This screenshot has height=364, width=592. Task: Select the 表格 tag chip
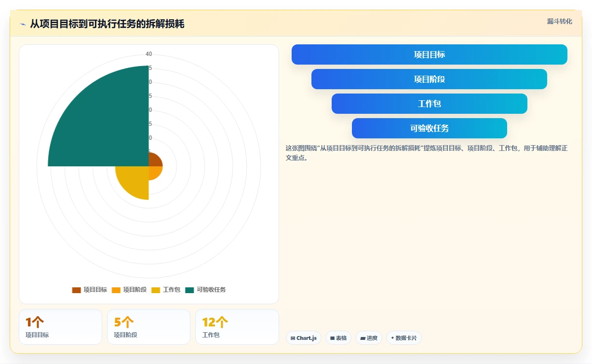click(x=338, y=338)
